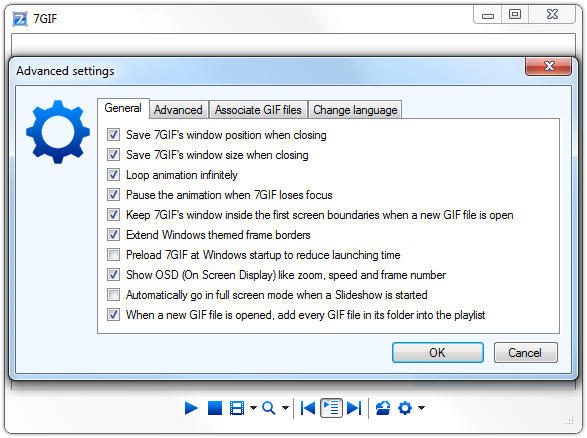Click the large blue gear icon in dialog
The height and width of the screenshot is (438, 587).
coord(58,132)
